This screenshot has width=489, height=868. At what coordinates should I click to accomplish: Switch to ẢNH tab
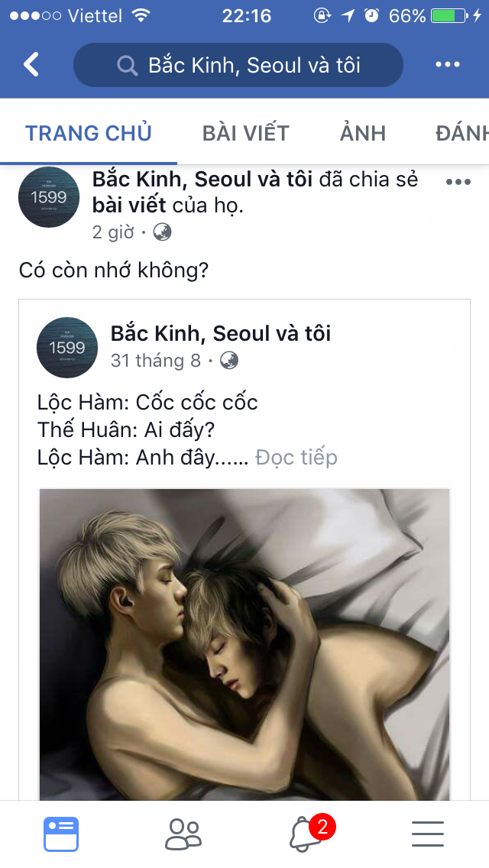[x=363, y=133]
